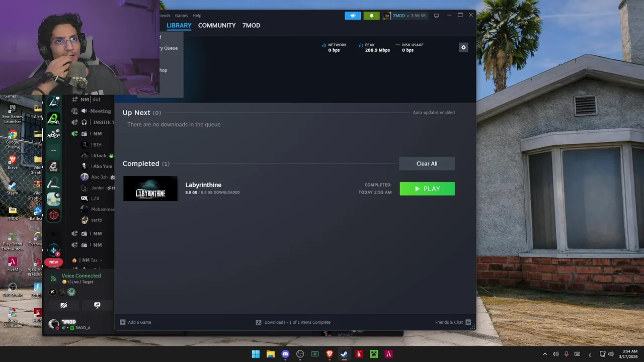Screen dimensions: 644x362
Task: Click the Clear All button
Action: (x=427, y=163)
